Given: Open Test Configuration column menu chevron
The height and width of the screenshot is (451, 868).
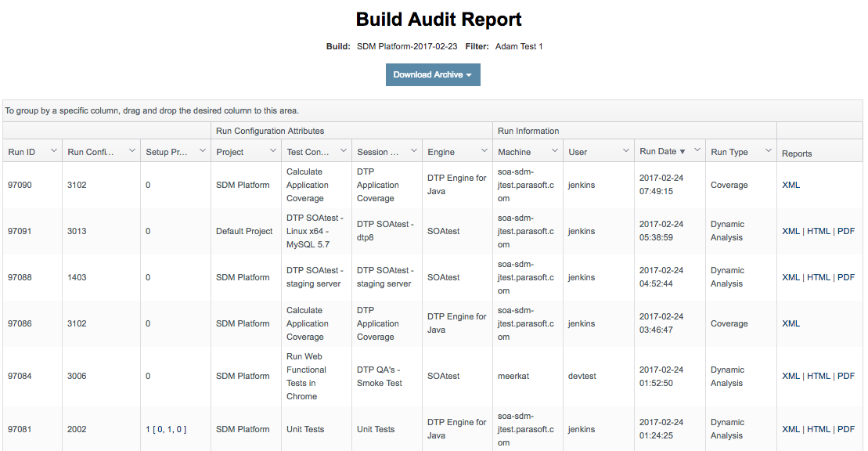Looking at the screenshot, I should tap(344, 150).
